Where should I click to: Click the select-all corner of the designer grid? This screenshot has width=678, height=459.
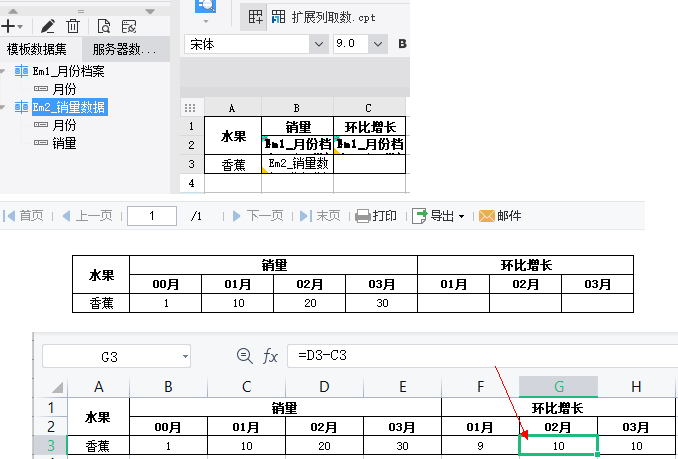point(190,108)
